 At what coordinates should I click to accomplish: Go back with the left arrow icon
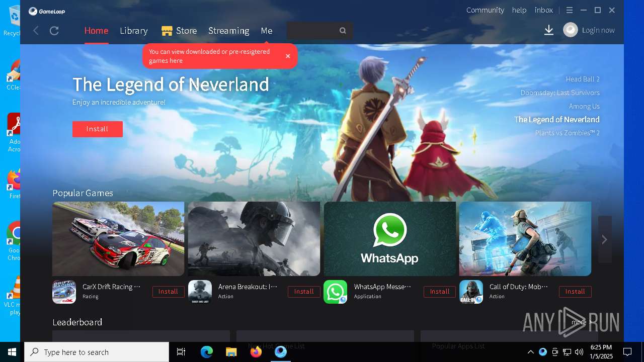coord(36,31)
